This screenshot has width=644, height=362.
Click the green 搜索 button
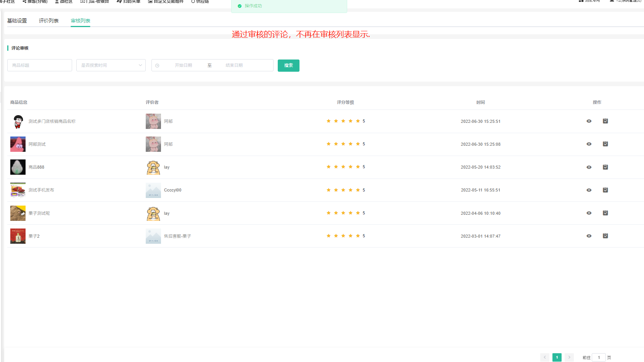point(288,65)
